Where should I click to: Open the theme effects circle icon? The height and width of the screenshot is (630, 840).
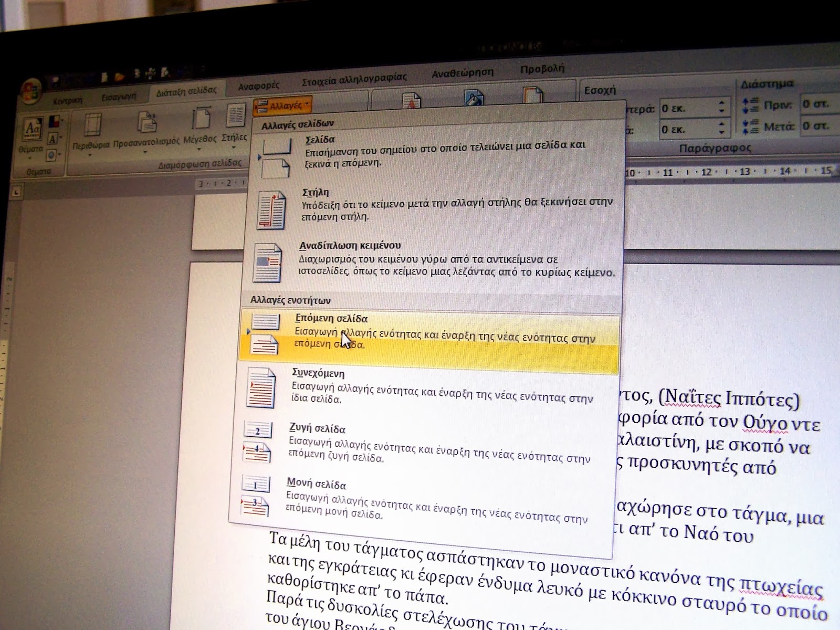tap(51, 155)
